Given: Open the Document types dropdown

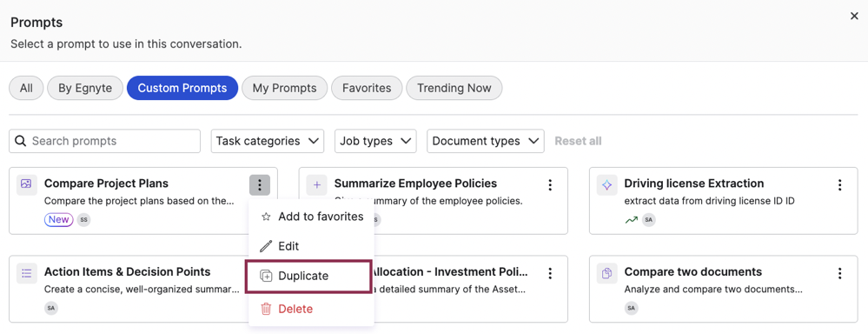Looking at the screenshot, I should [x=486, y=141].
